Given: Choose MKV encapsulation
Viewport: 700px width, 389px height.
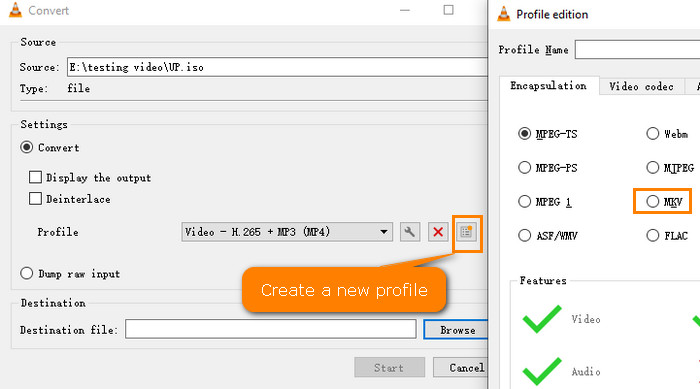Looking at the screenshot, I should (x=653, y=201).
